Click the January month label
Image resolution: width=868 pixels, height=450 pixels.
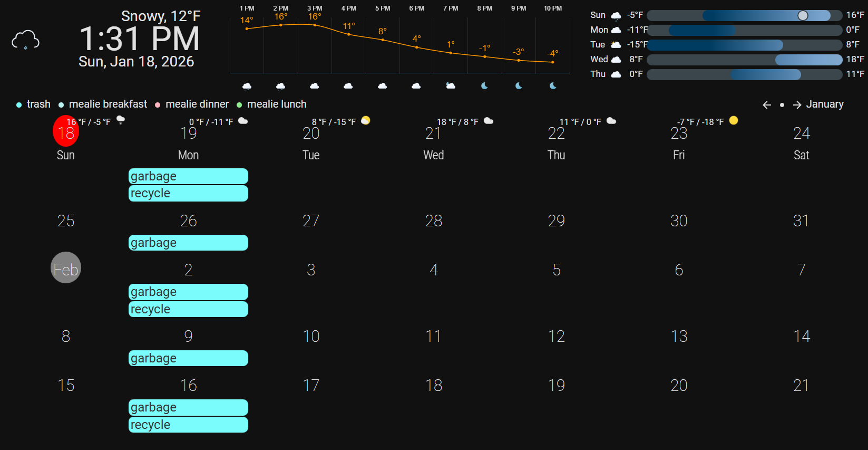coord(825,104)
